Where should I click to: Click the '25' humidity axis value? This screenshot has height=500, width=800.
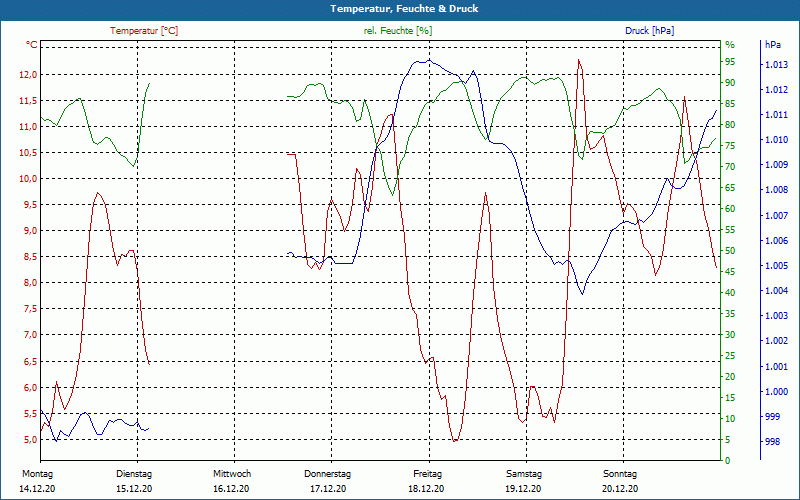731,356
